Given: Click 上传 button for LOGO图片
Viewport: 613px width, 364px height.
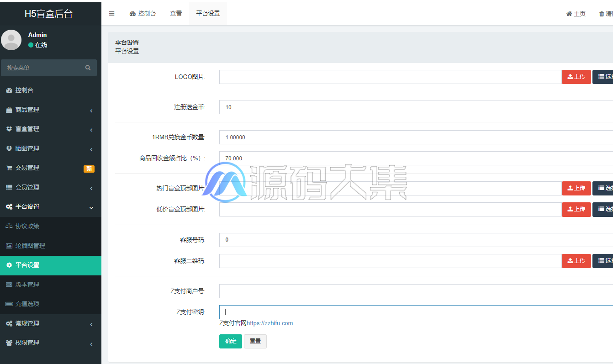Looking at the screenshot, I should [x=576, y=77].
